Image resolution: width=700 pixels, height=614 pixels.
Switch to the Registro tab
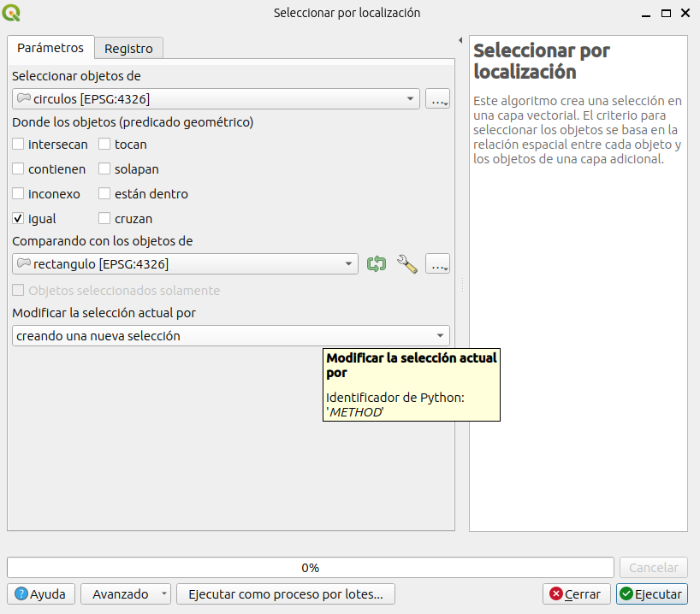(128, 49)
